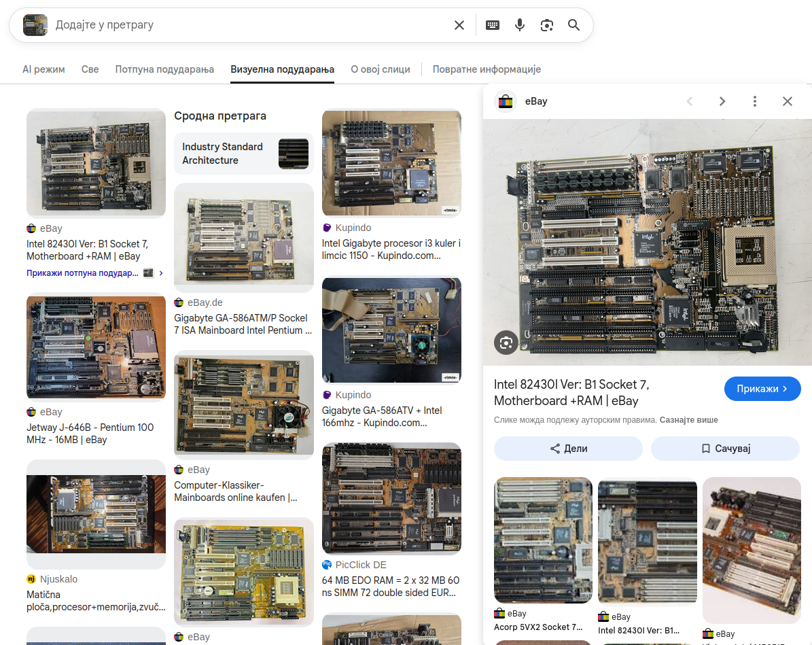Open the Gigabyte GA-586ATM/P result thumbnail
This screenshot has height=645, width=812.
coord(244,237)
